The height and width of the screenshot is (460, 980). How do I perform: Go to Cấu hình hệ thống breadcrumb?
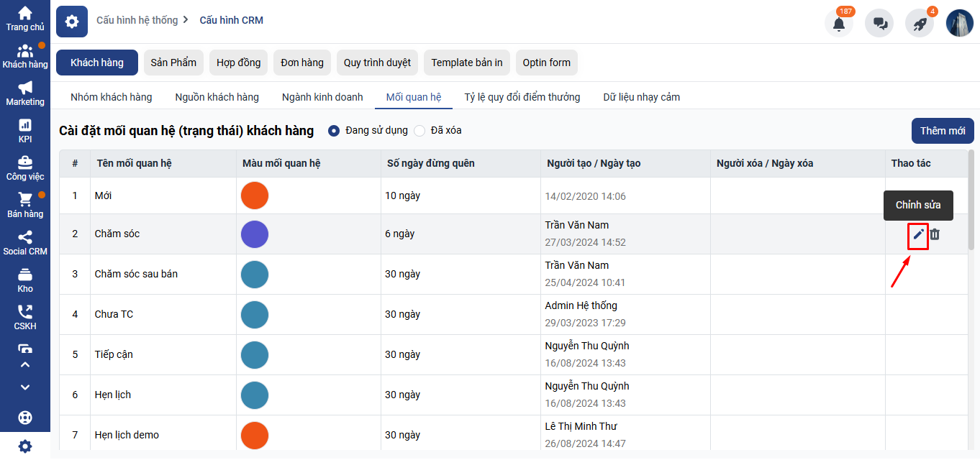coord(137,20)
